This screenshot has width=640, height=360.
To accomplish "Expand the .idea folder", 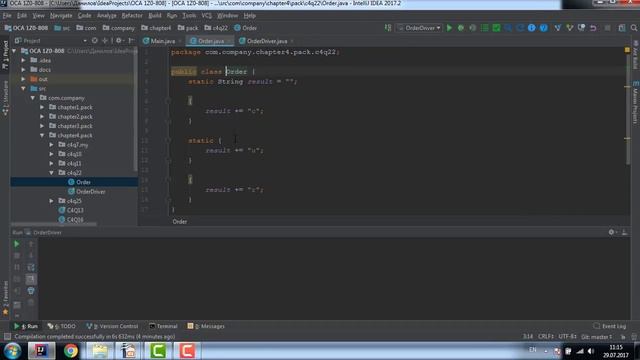I will [23, 60].
